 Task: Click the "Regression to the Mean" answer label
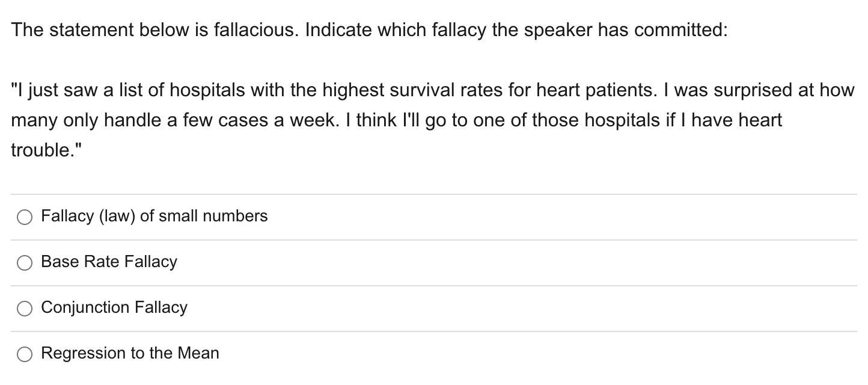(130, 353)
